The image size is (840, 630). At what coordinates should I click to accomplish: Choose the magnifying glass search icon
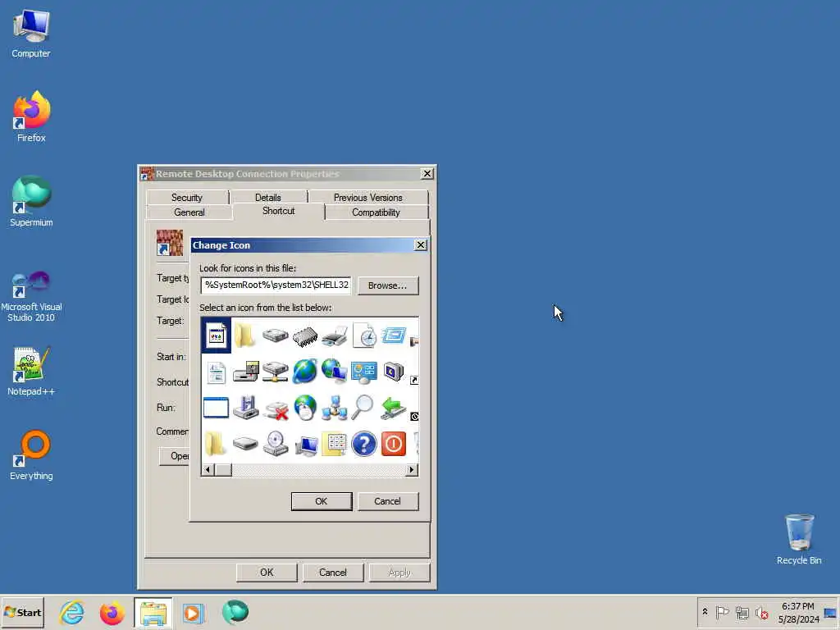[363, 408]
